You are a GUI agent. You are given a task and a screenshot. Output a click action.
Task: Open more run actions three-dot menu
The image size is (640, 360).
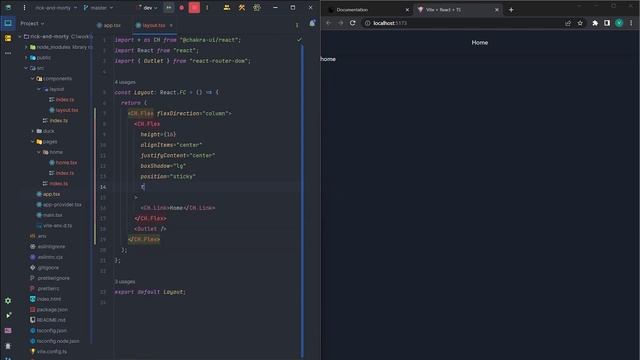[x=207, y=7]
